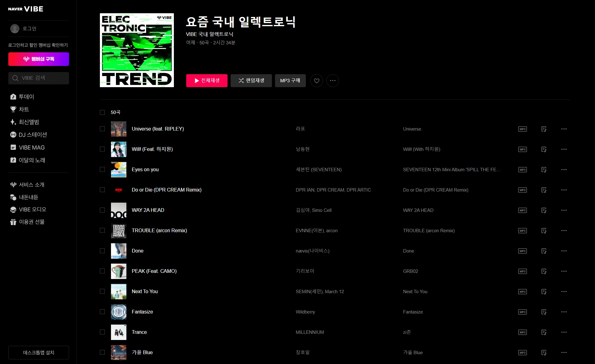The image size is (595, 364).
Task: Click the heart icon to like the playlist
Action: [x=317, y=81]
